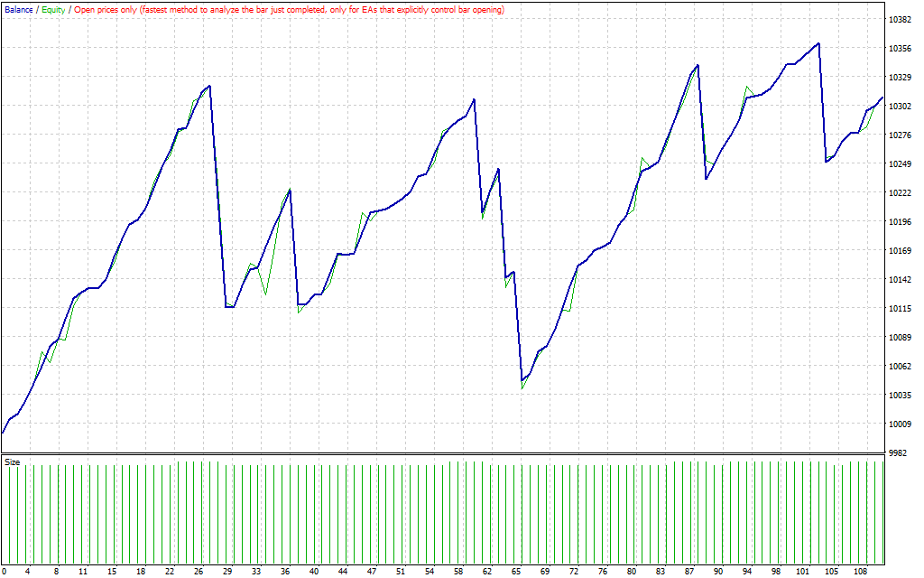Click the balance curve's final point at right edge
The image size is (924, 578).
click(882, 97)
